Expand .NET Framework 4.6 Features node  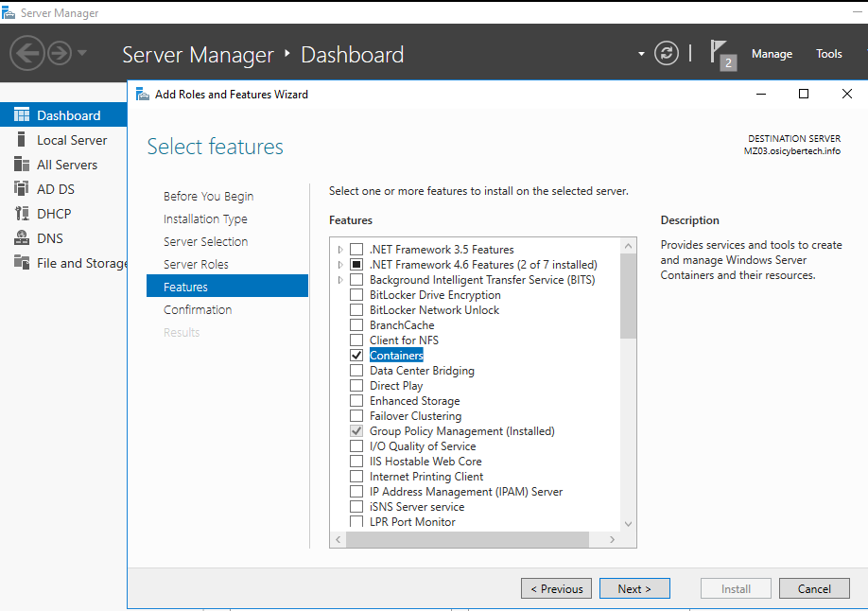click(339, 265)
